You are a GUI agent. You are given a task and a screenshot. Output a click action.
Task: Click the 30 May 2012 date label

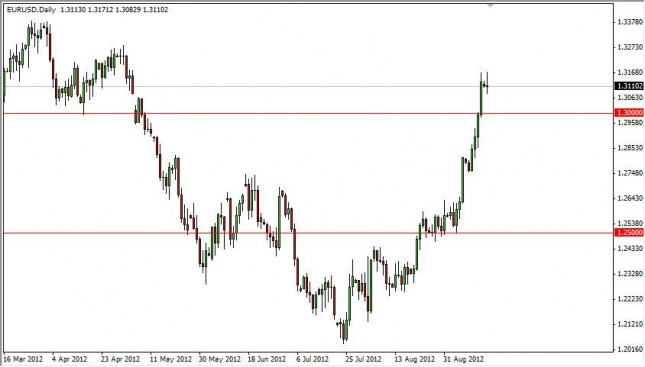click(220, 359)
